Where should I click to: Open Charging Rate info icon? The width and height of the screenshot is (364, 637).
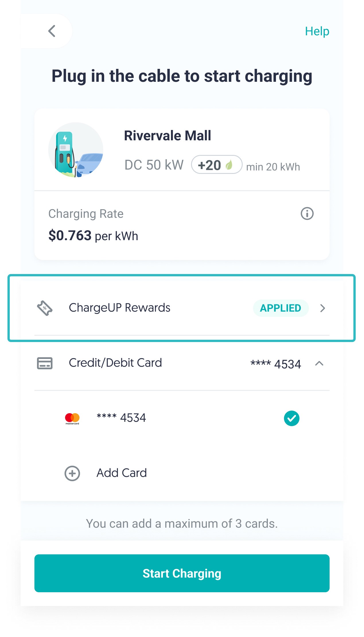307,214
